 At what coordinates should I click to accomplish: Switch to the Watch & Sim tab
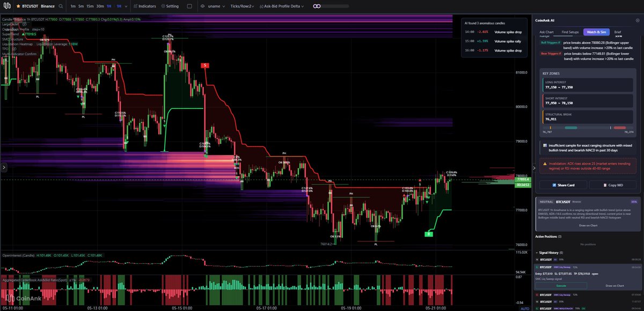pyautogui.click(x=595, y=32)
